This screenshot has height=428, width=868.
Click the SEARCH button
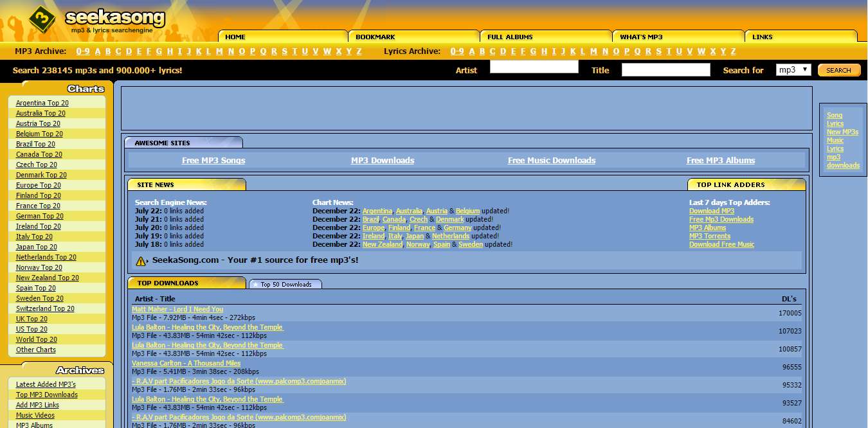pos(839,70)
